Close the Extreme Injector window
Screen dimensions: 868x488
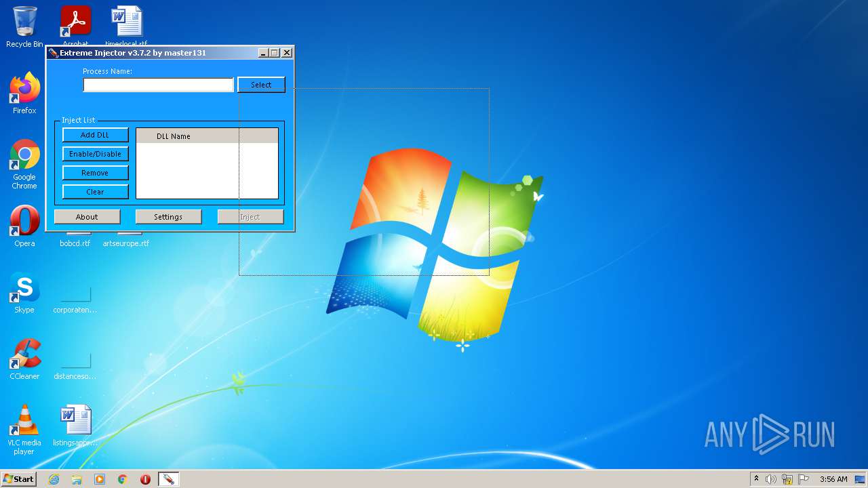point(287,53)
